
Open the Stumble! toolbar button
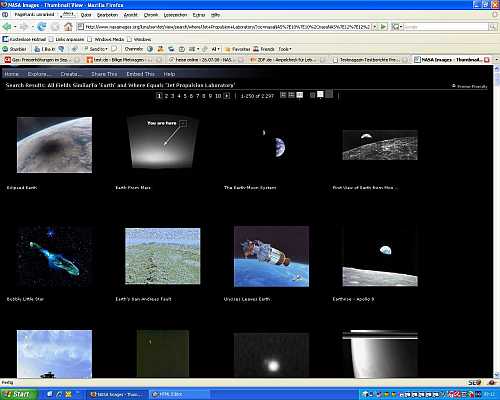point(14,49)
